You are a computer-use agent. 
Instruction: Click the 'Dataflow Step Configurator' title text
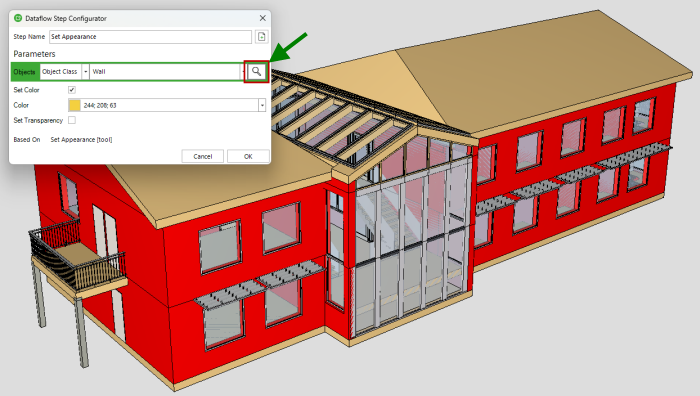tap(66, 18)
